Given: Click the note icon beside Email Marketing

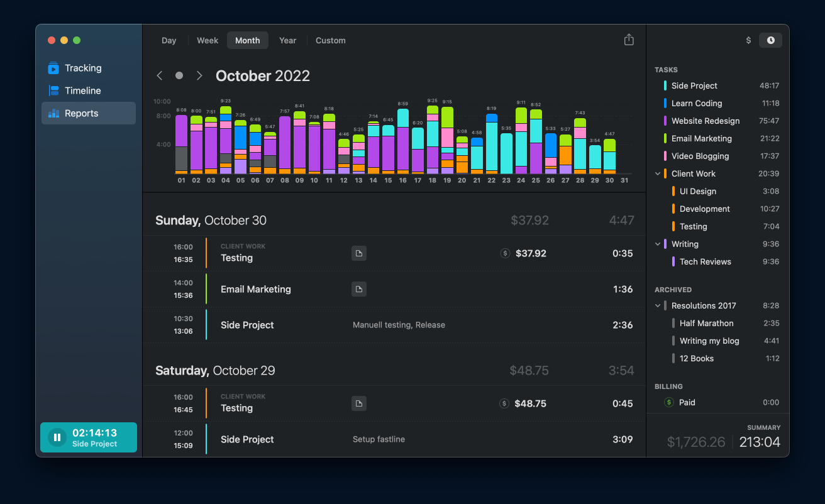Looking at the screenshot, I should [358, 289].
